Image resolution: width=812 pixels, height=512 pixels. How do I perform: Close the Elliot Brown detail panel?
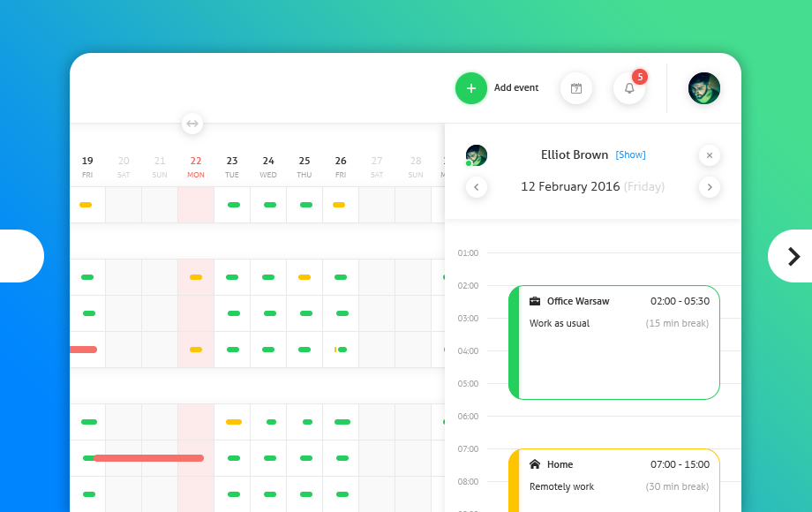pos(710,155)
